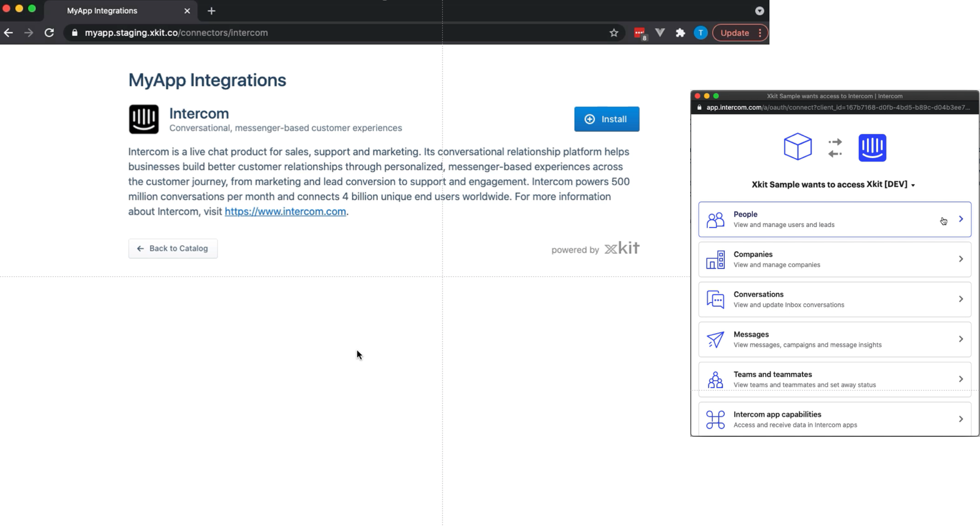
Task: Bookmark this page with the star icon
Action: click(614, 33)
